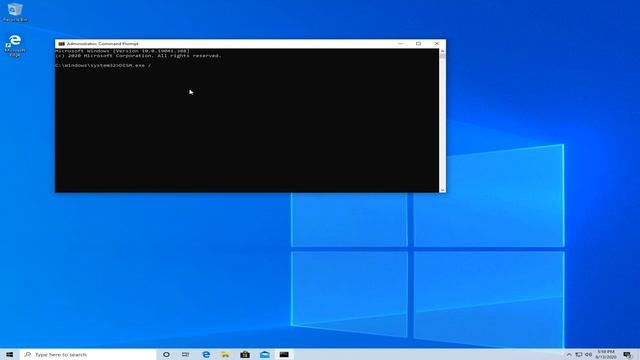Click the Command Prompt scroll down arrow

click(x=442, y=190)
